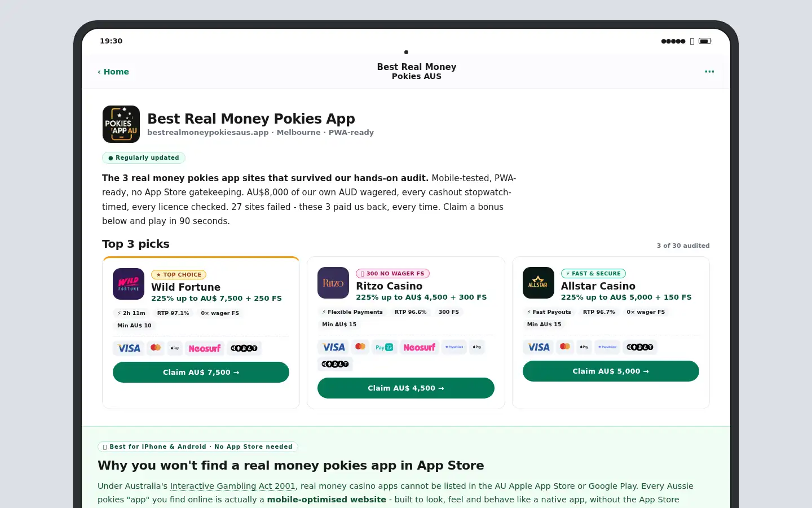Viewport: 812px width, 508px height.
Task: Claim AU$ 7,500 at Wild Fortune
Action: click(x=201, y=373)
